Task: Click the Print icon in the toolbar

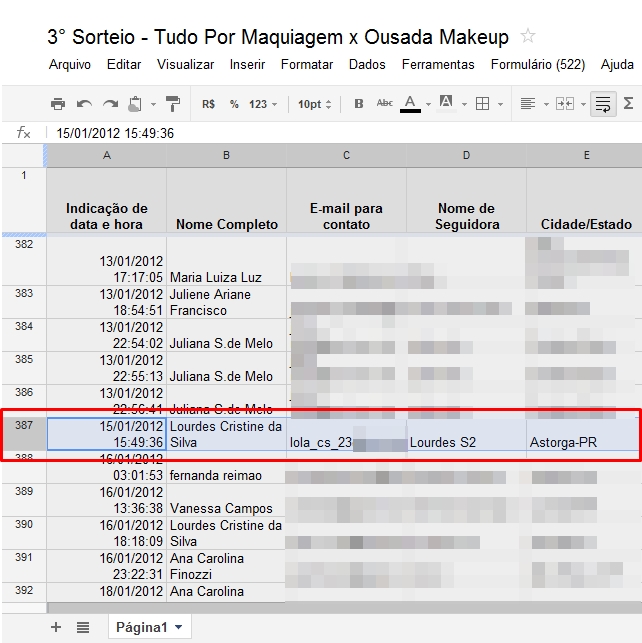Action: [x=58, y=104]
